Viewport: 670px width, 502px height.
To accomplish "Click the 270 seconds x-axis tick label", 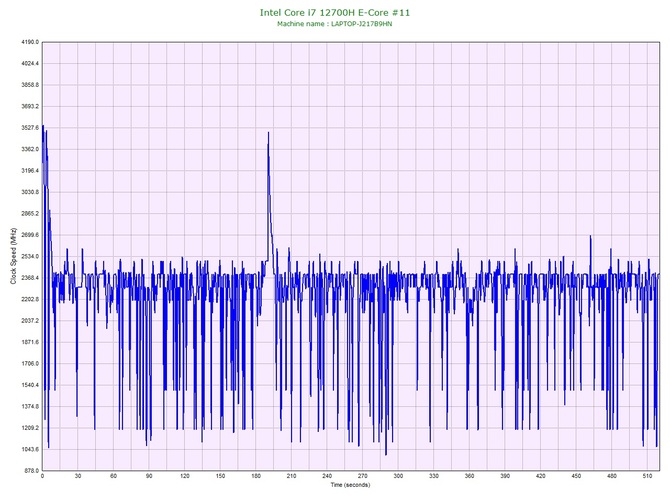I will [x=362, y=476].
